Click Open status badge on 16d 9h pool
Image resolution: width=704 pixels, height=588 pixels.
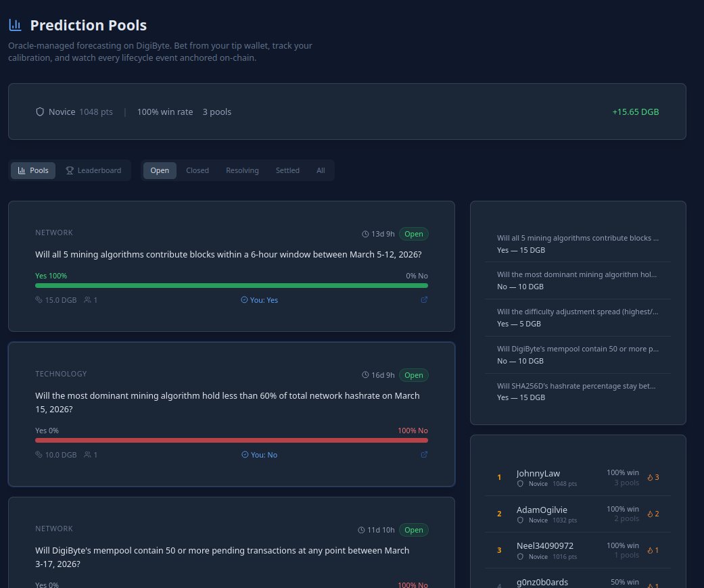413,375
